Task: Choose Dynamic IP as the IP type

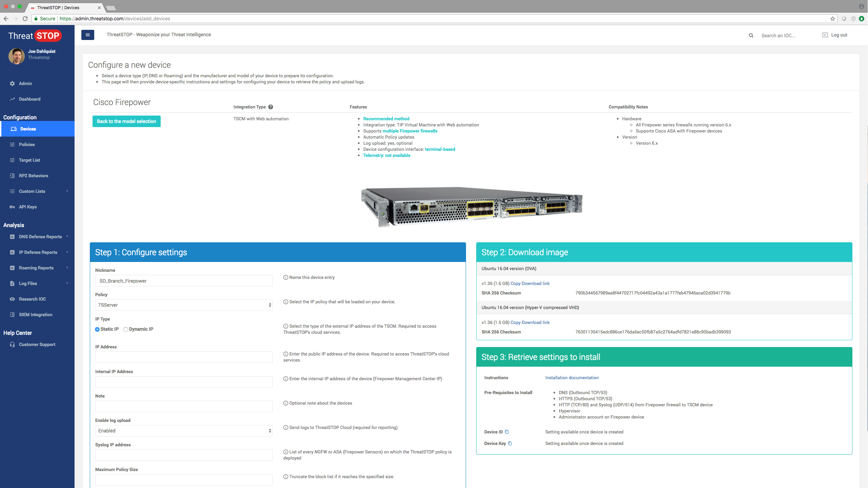Action: click(125, 329)
